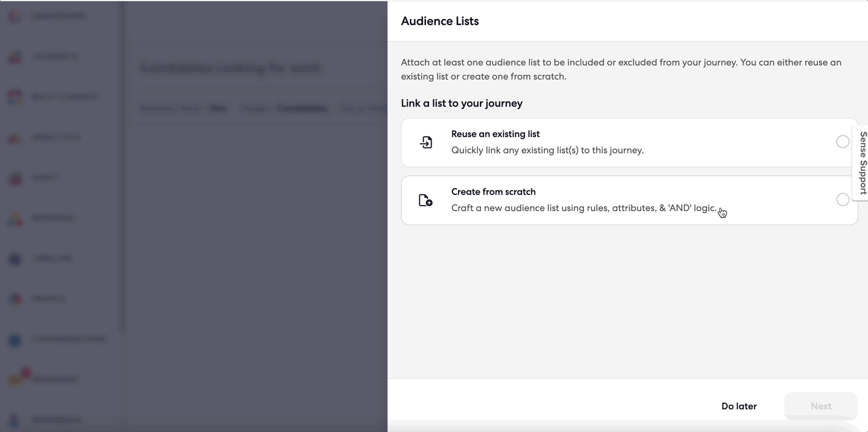Image resolution: width=868 pixels, height=432 pixels.
Task: Open the Sense Support side tab
Action: tap(861, 162)
